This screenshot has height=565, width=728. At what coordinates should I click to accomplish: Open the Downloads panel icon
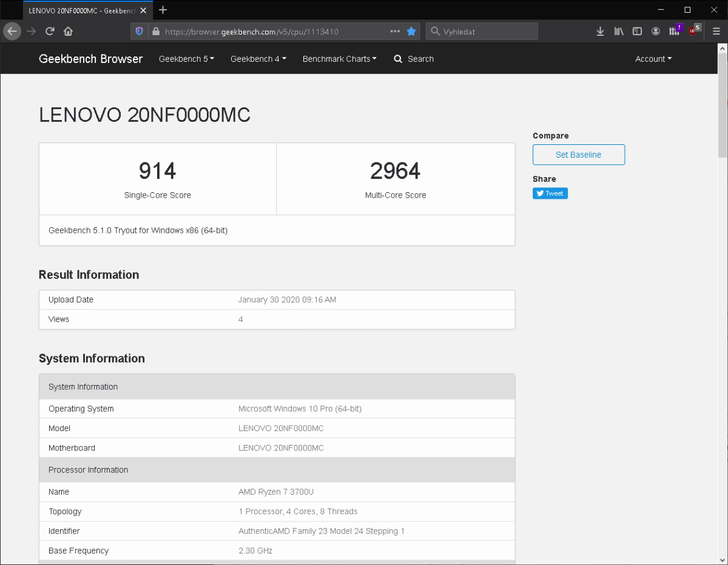point(600,32)
